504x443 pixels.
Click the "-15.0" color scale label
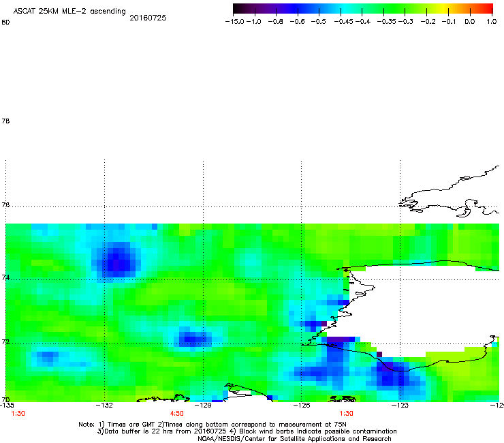[235, 22]
